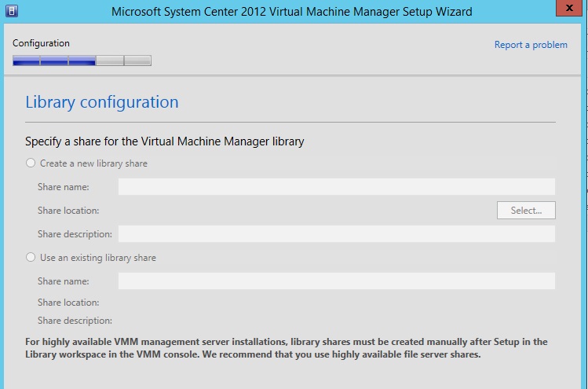Open the Report a problem link
The height and width of the screenshot is (389, 588).
(x=531, y=45)
